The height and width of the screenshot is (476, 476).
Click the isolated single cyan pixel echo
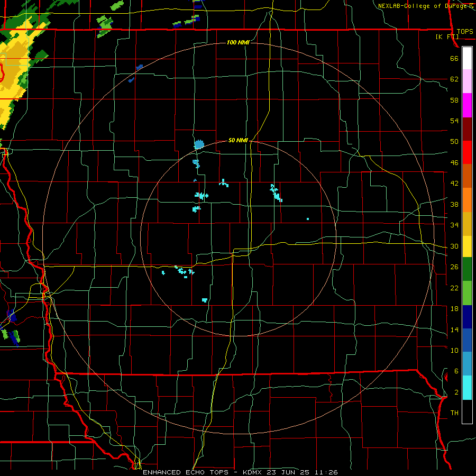coord(308,219)
